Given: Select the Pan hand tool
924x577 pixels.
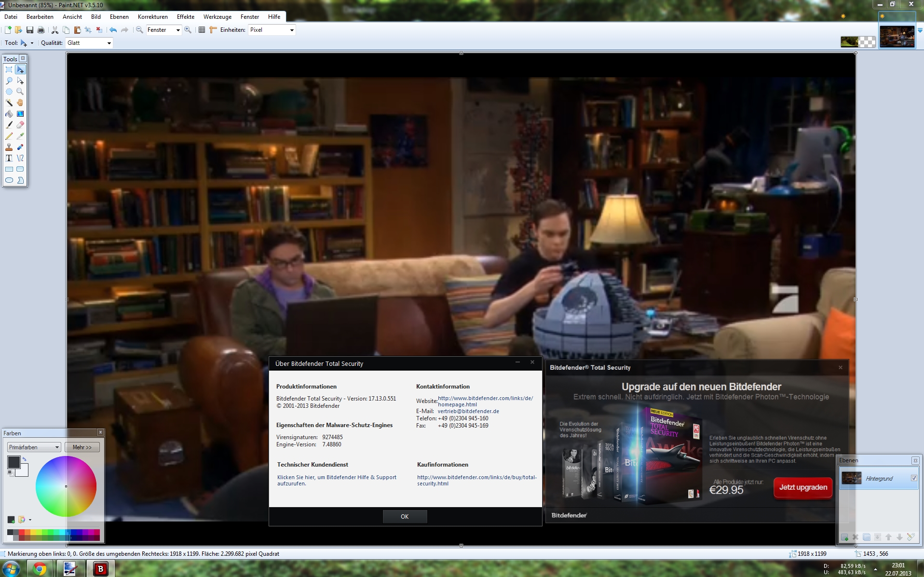Looking at the screenshot, I should 20,103.
